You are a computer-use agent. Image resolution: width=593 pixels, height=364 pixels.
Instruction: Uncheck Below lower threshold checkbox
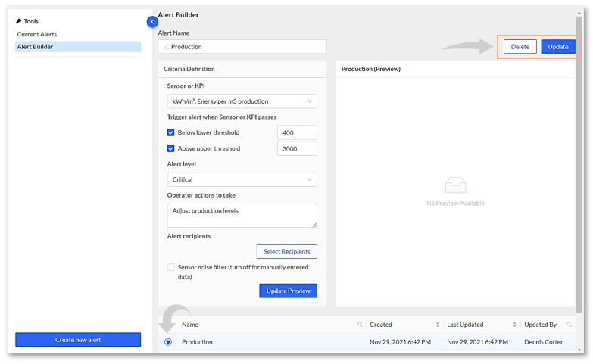click(x=171, y=132)
